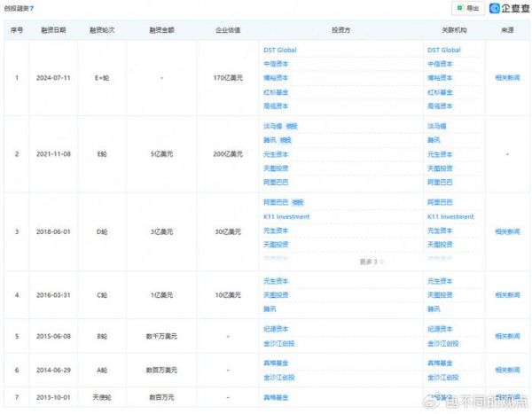
Task: Expand 更多 3 investors in D轮 row
Action: (372, 262)
